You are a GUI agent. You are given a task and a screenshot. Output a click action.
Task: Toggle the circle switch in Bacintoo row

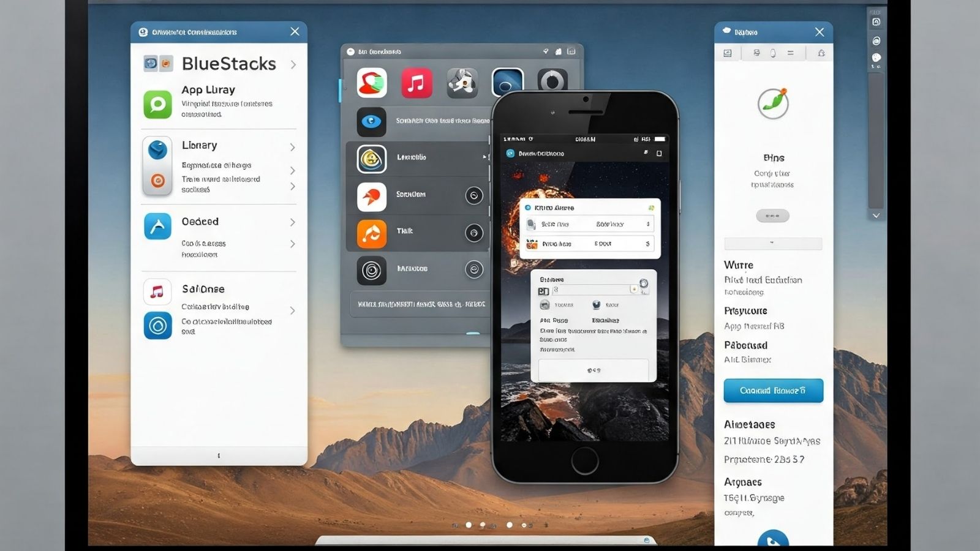[x=474, y=269]
